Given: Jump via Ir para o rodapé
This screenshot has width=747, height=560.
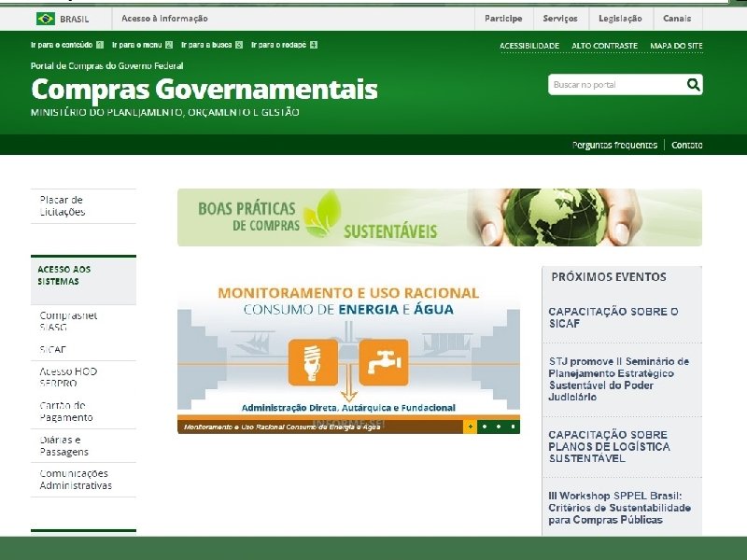Looking at the screenshot, I should pos(285,45).
